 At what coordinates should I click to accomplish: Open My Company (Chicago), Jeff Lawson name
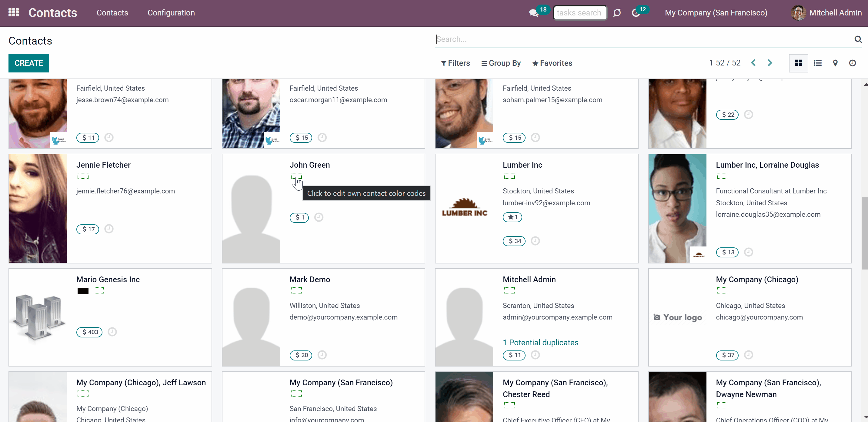pos(141,383)
